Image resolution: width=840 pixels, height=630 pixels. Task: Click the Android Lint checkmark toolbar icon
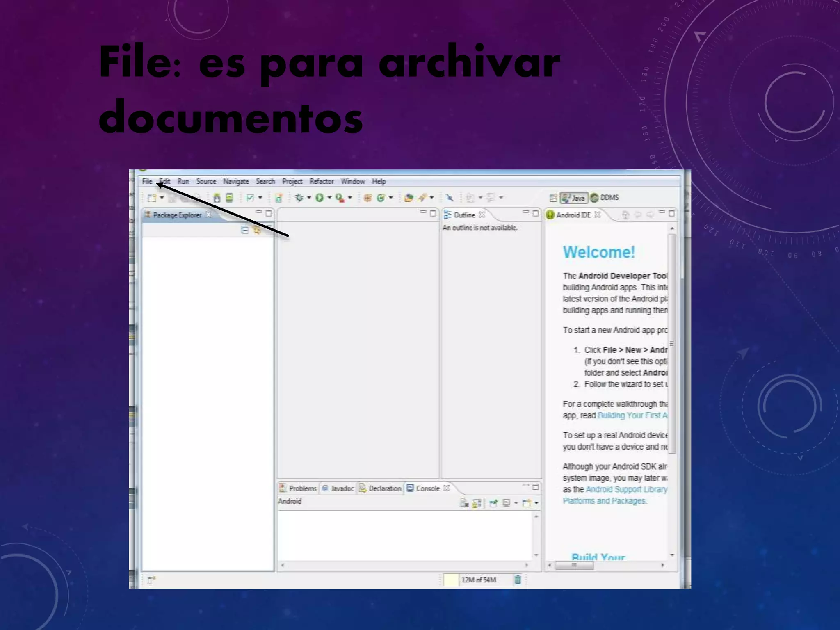[250, 198]
